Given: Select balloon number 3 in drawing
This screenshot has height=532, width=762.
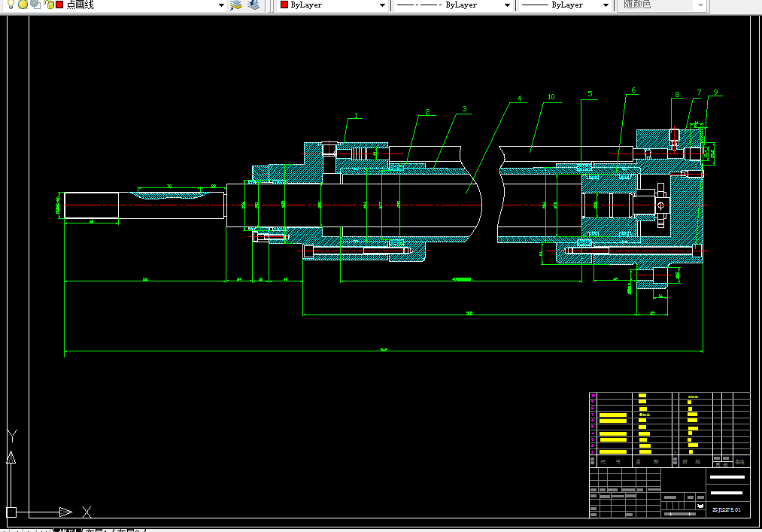Looking at the screenshot, I should click(x=465, y=109).
